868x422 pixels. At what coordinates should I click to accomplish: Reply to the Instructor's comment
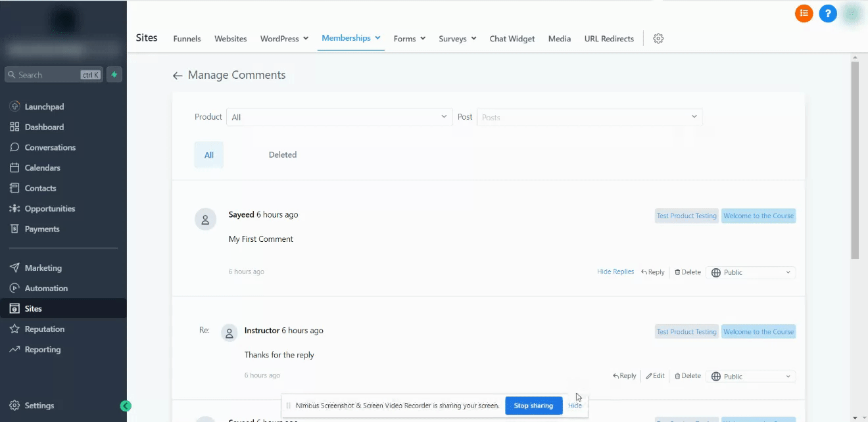click(x=625, y=376)
